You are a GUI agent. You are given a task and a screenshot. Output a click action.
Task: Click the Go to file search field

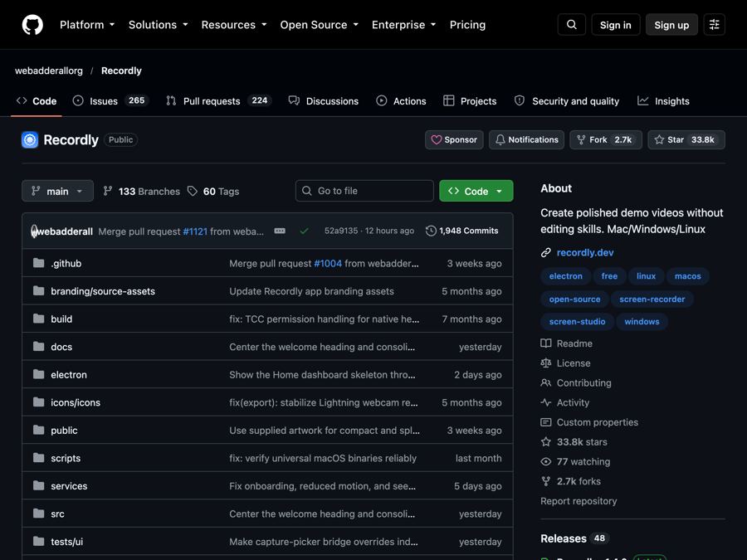click(364, 191)
